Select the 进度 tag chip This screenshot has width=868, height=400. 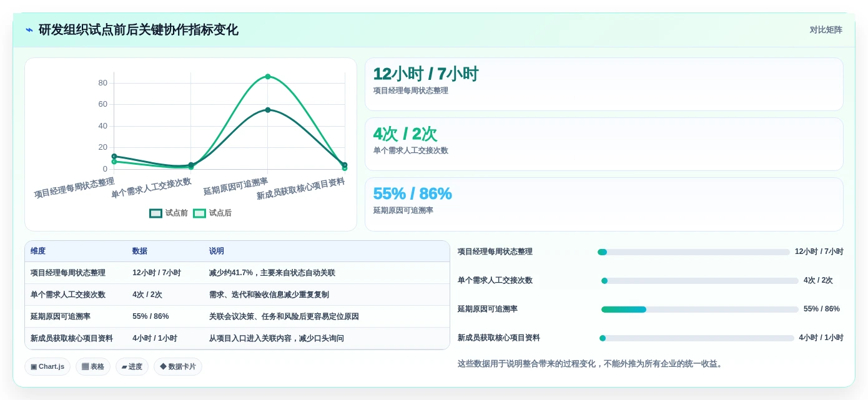coord(132,367)
